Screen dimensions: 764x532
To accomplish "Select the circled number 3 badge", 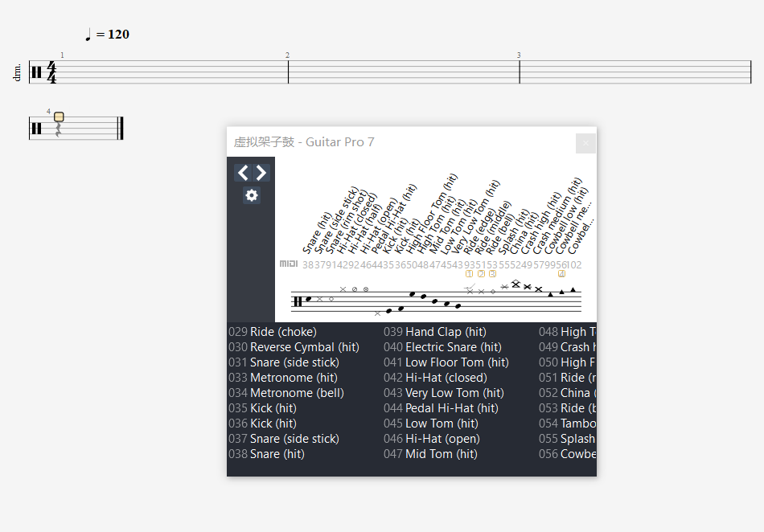I will tap(492, 273).
